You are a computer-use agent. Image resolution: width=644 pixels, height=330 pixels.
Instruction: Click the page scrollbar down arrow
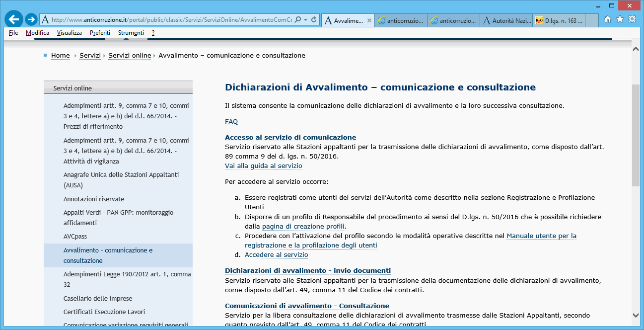[x=636, y=315]
